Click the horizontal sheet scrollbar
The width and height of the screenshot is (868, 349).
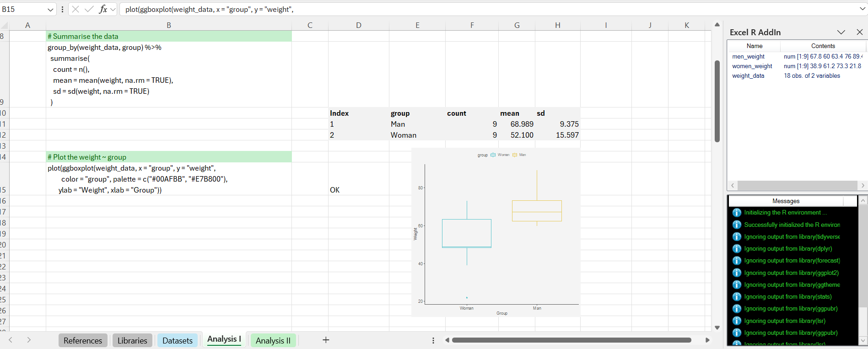571,340
